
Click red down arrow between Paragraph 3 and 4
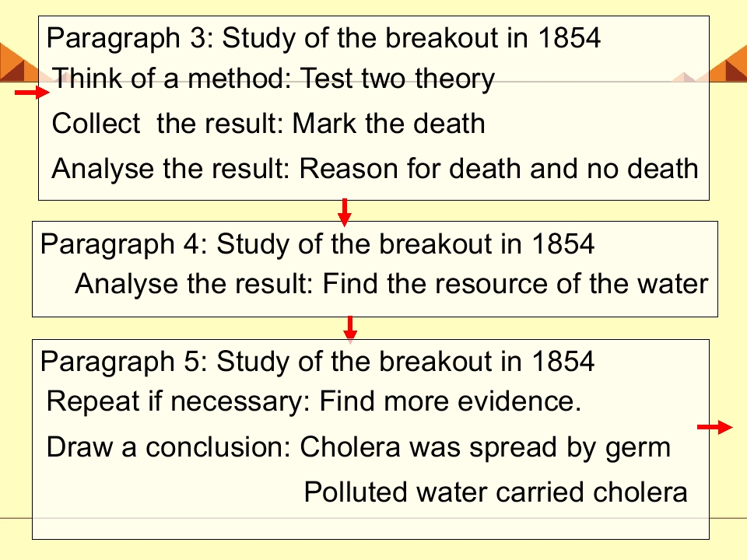[x=345, y=212]
